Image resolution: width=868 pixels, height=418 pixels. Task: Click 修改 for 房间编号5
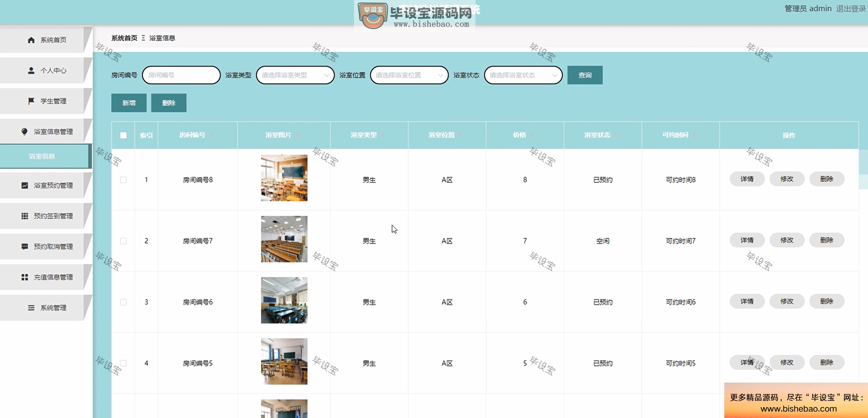787,363
